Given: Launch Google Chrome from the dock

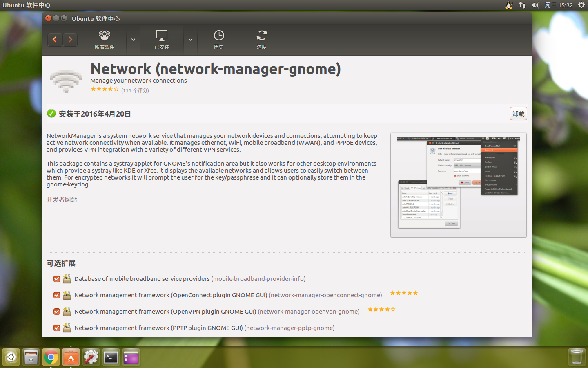Looking at the screenshot, I should tap(51, 357).
